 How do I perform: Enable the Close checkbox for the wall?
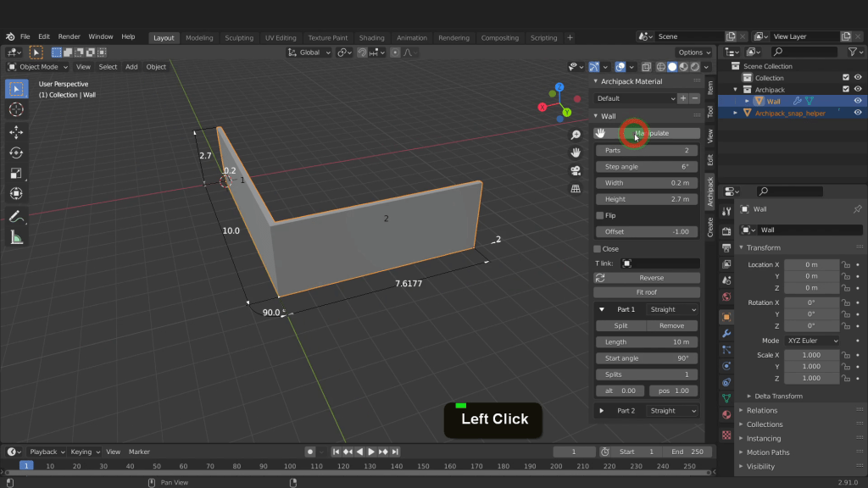tap(598, 249)
